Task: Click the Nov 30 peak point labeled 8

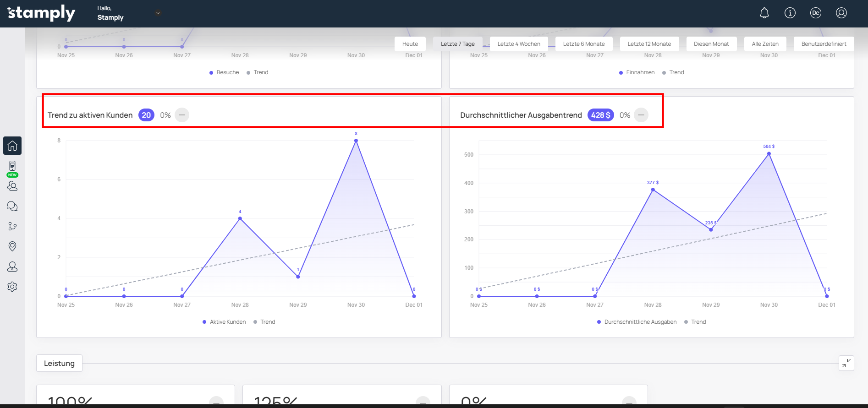Action: click(x=356, y=141)
